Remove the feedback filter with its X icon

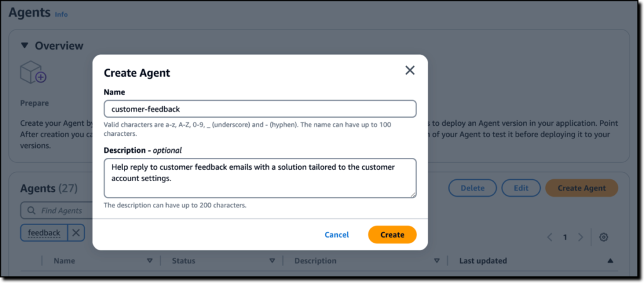click(x=76, y=233)
